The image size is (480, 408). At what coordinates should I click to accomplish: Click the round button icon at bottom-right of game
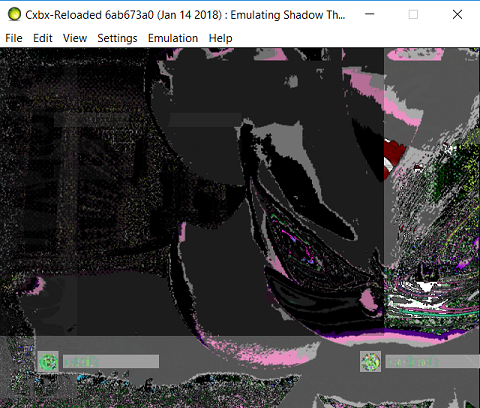tap(370, 361)
